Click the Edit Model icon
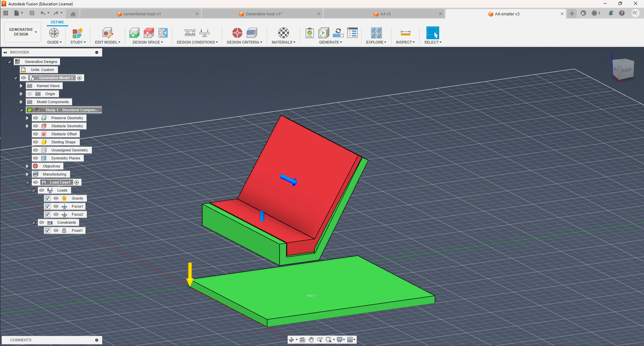Image resolution: width=644 pixels, height=346 pixels. coord(108,33)
